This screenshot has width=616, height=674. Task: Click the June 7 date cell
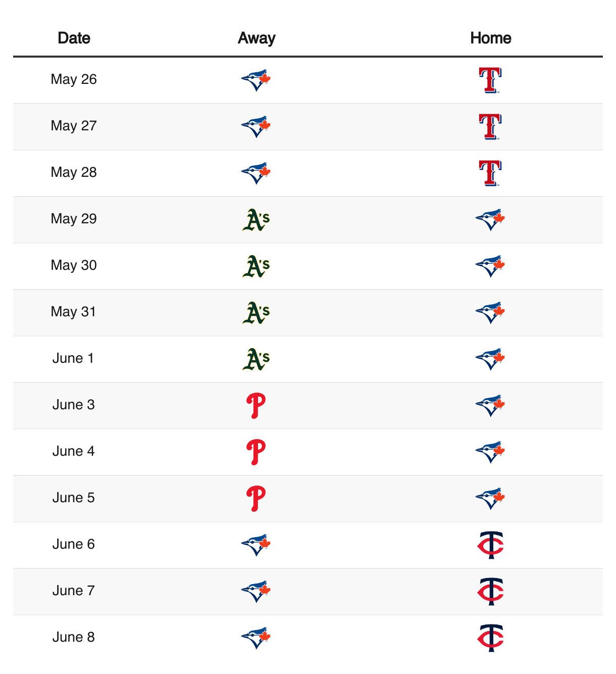click(x=74, y=591)
